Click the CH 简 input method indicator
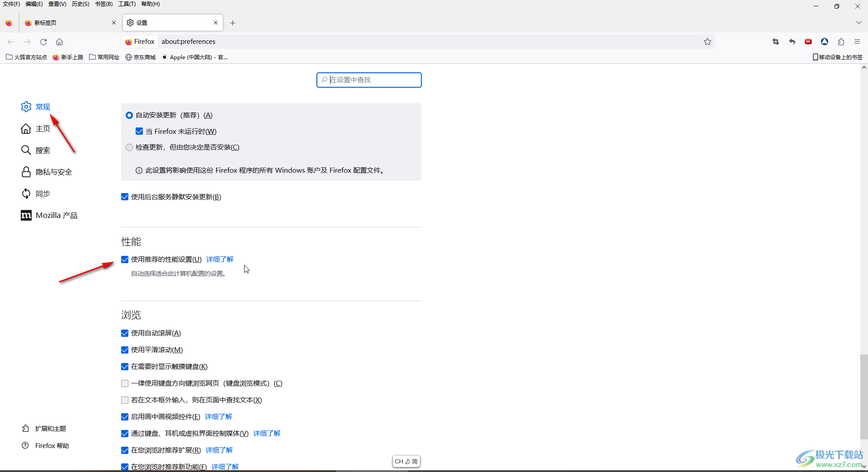868x472 pixels. (x=406, y=462)
